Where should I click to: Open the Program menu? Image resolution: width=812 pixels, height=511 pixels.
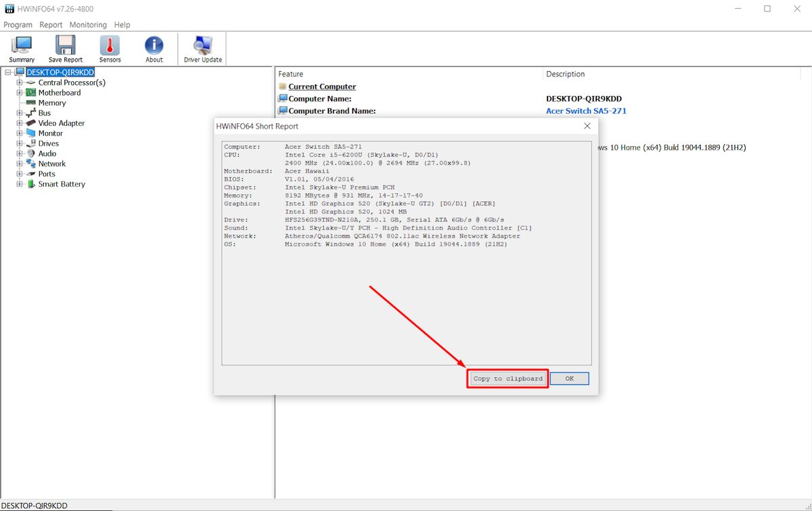click(18, 25)
